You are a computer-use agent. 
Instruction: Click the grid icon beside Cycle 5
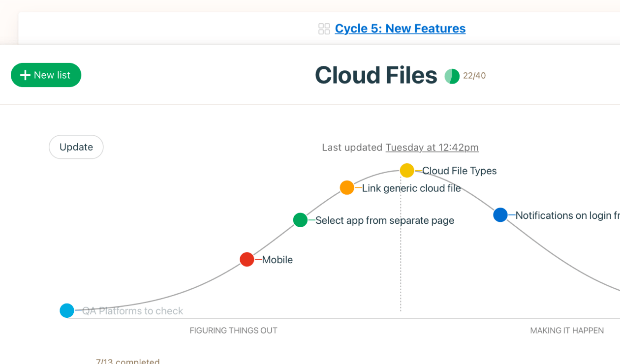point(324,29)
